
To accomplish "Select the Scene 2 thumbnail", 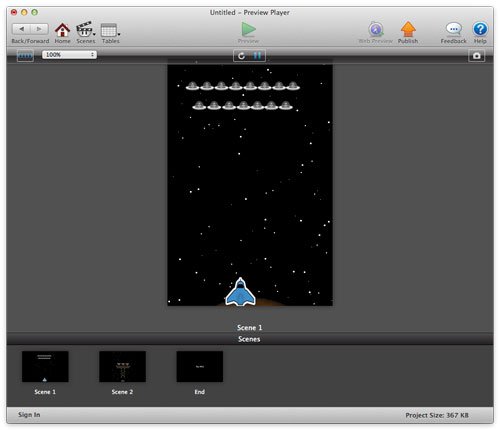I will 122,366.
